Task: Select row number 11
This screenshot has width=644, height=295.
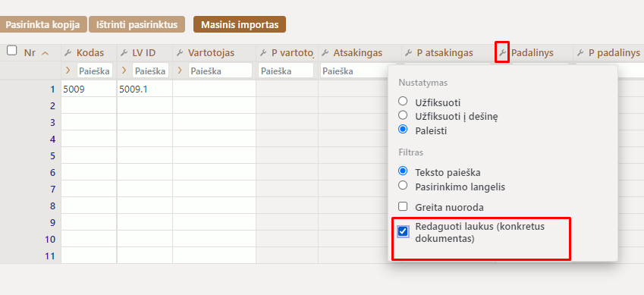Action: [50, 256]
